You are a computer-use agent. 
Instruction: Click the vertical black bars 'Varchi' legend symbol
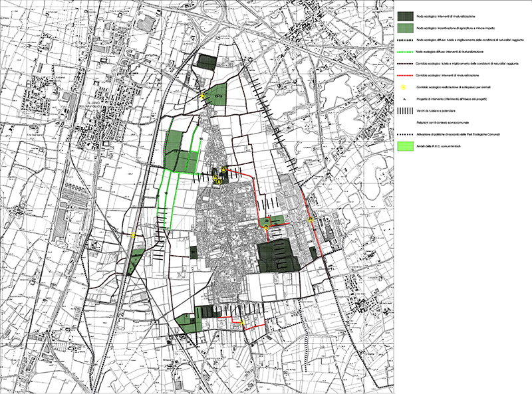404,111
